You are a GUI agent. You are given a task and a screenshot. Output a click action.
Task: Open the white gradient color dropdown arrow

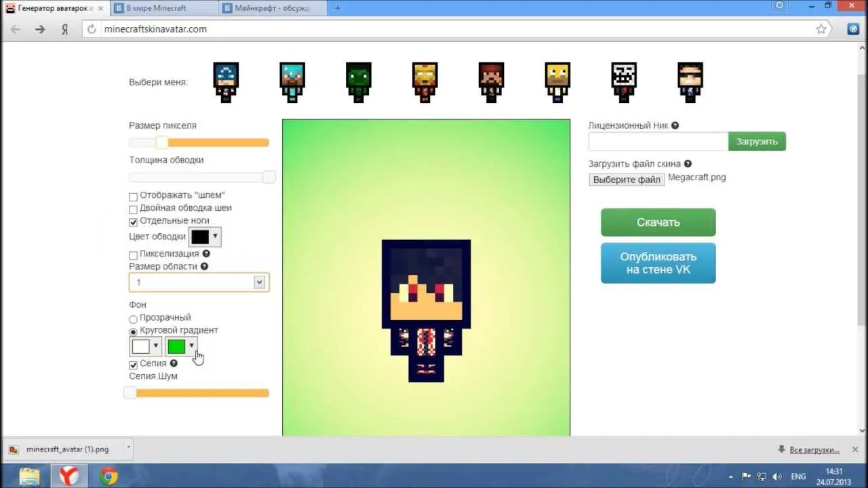coord(156,346)
